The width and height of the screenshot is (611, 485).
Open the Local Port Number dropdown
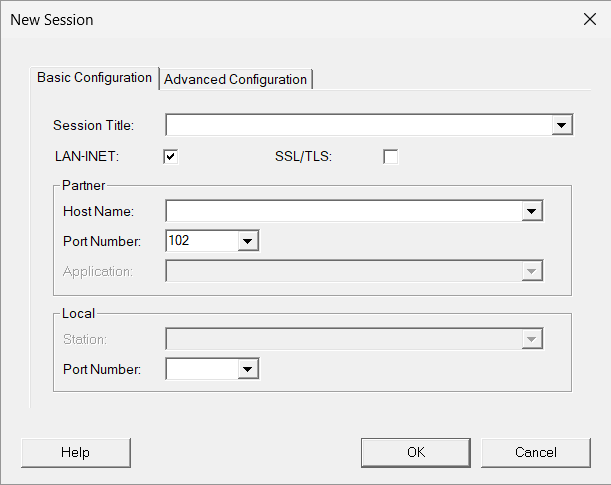[248, 369]
